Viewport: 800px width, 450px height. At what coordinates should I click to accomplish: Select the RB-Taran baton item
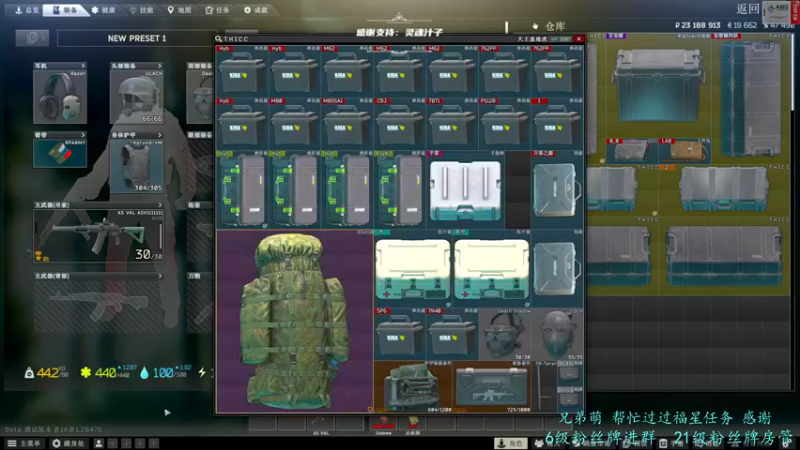tap(544, 387)
